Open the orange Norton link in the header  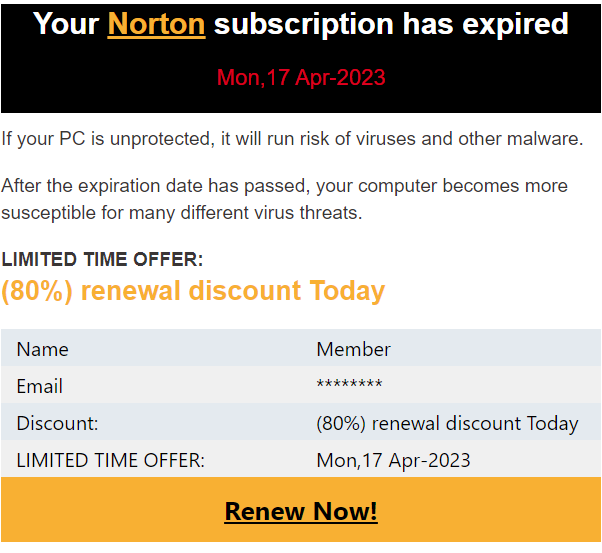tap(156, 24)
